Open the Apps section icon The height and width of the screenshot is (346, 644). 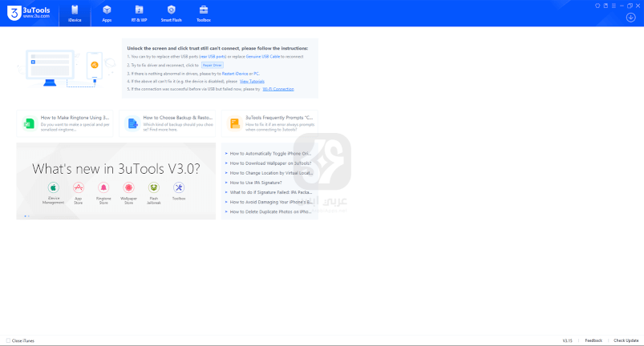coord(107,10)
